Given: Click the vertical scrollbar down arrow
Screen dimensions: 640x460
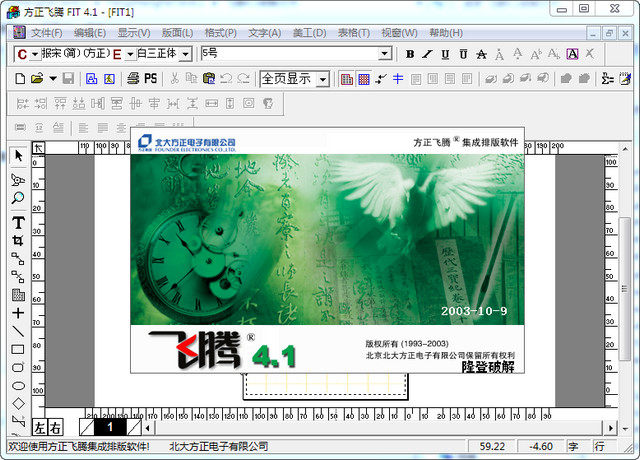Looking at the screenshot, I should [x=624, y=429].
